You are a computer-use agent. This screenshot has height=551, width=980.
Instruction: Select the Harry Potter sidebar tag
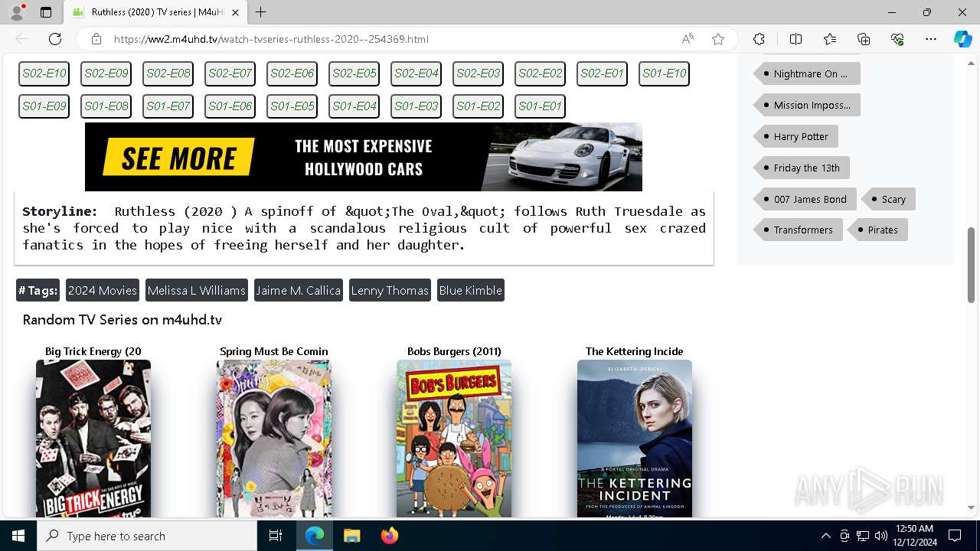(x=796, y=136)
